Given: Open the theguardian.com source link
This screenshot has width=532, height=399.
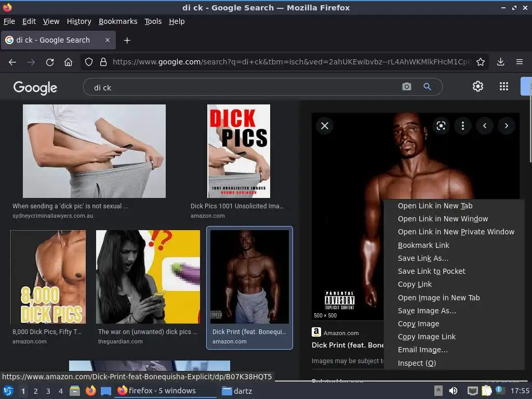Looking at the screenshot, I should (121, 342).
